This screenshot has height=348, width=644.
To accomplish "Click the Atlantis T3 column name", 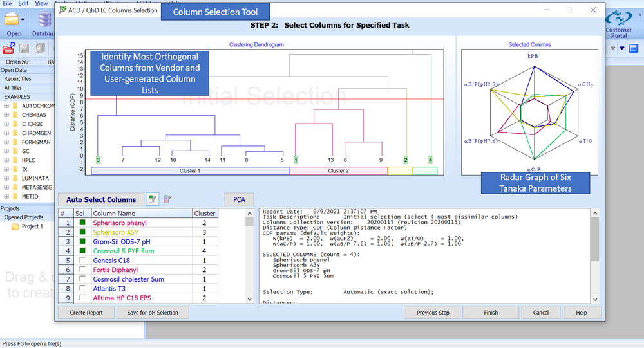I will pyautogui.click(x=109, y=288).
